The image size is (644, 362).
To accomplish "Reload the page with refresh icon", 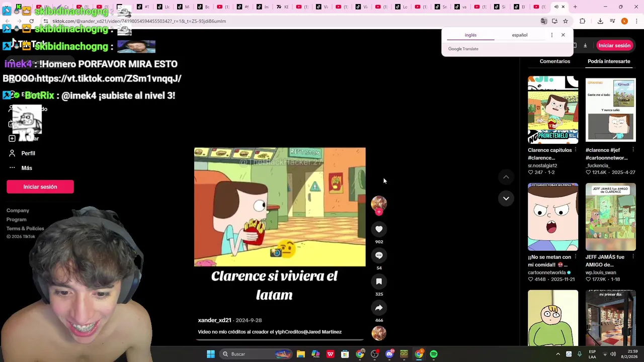I will tap(32, 21).
